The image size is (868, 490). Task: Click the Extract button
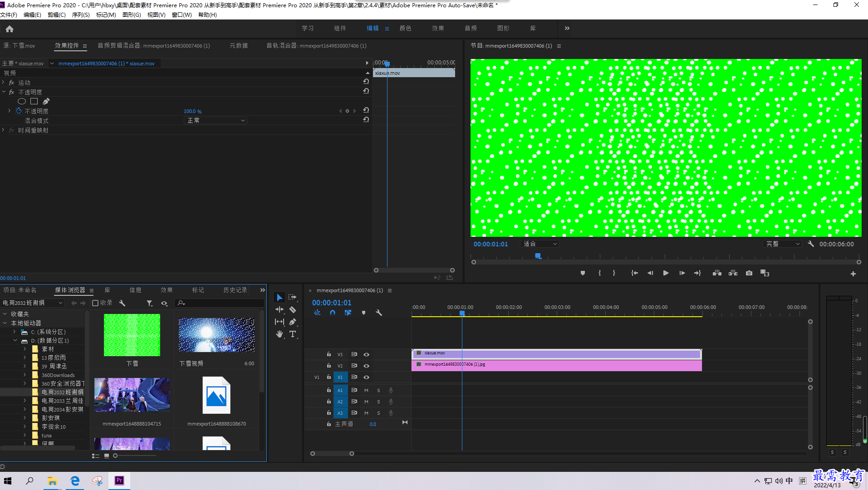coord(733,273)
